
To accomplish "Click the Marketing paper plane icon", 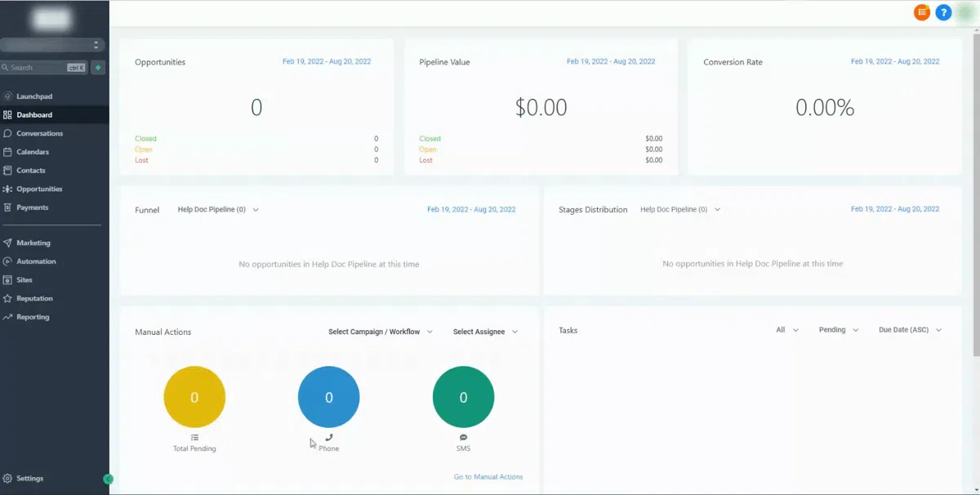I will 7,243.
